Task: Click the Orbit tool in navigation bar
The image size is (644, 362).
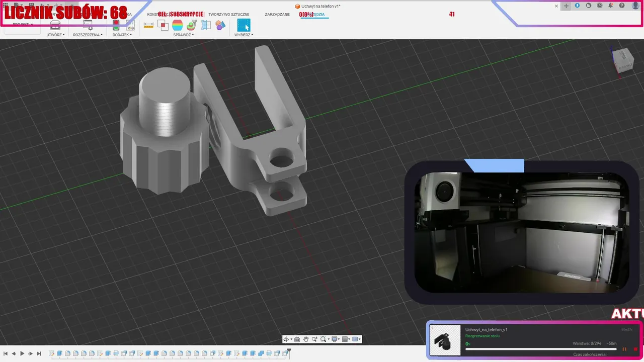Action: point(286,339)
